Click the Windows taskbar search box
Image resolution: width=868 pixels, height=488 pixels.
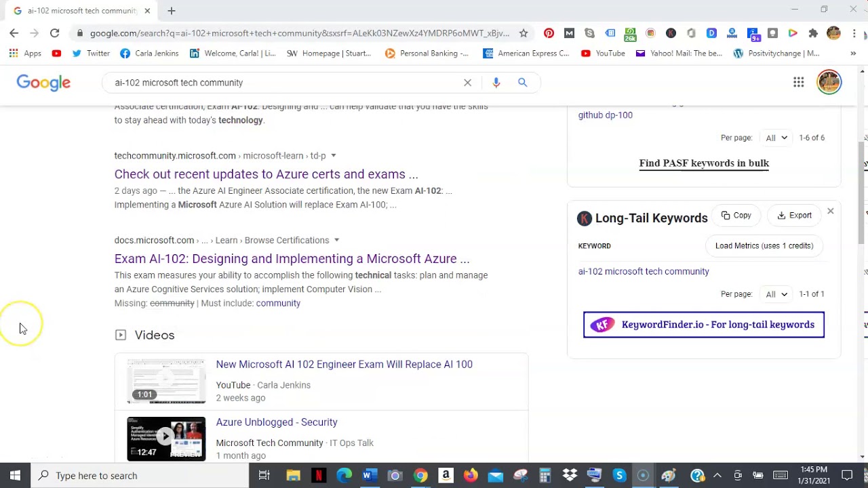tap(140, 475)
